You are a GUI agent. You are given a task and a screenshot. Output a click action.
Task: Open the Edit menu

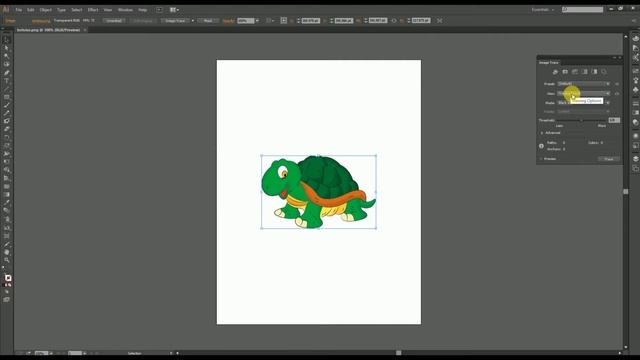pyautogui.click(x=31, y=9)
